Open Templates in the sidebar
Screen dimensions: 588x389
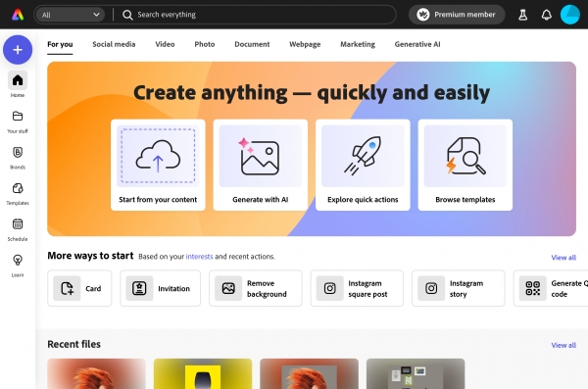coord(18,188)
